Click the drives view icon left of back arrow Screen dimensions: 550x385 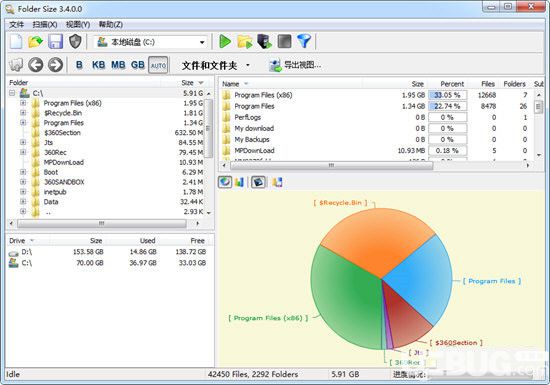(16, 65)
